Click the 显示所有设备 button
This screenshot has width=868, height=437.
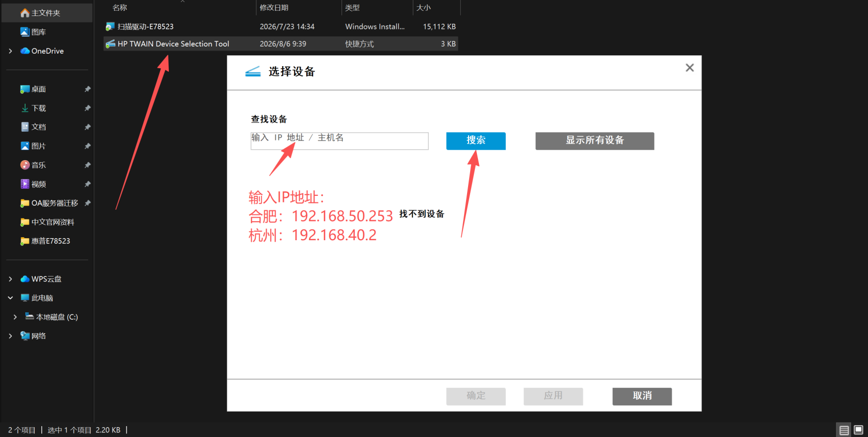[595, 141]
